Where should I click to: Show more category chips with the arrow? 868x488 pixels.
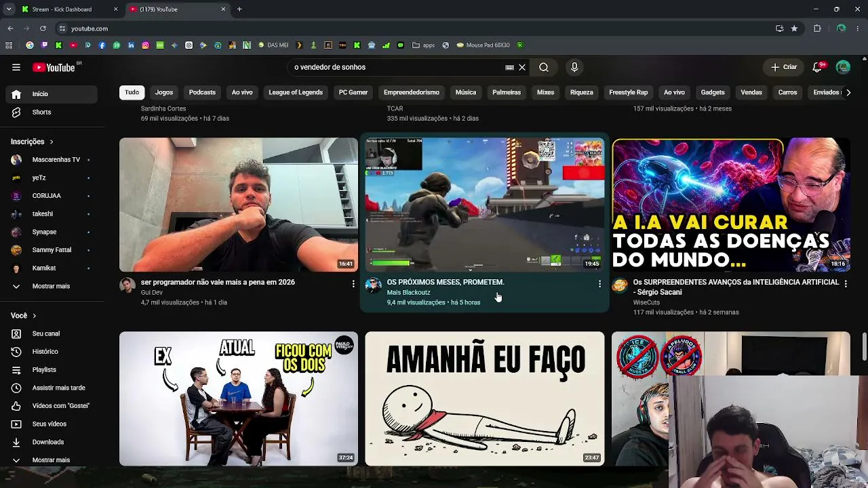(848, 92)
